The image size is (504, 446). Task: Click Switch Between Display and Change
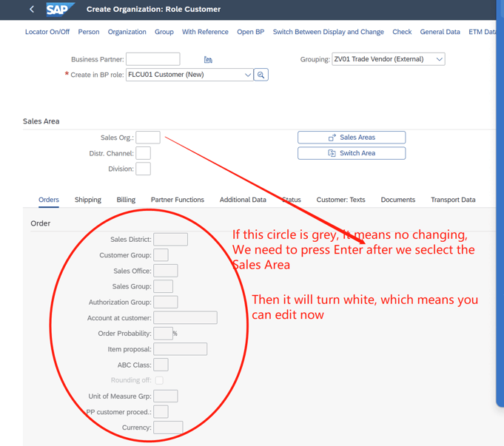tap(328, 32)
